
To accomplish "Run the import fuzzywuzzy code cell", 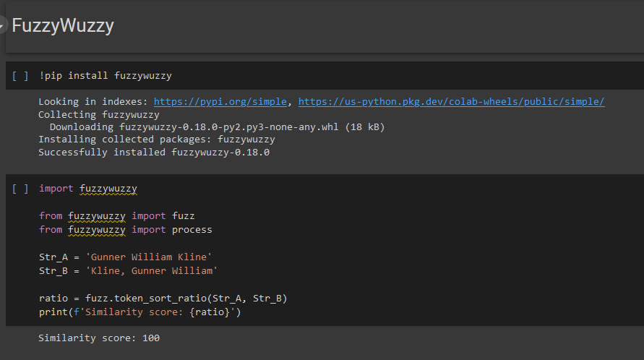I will [x=20, y=189].
